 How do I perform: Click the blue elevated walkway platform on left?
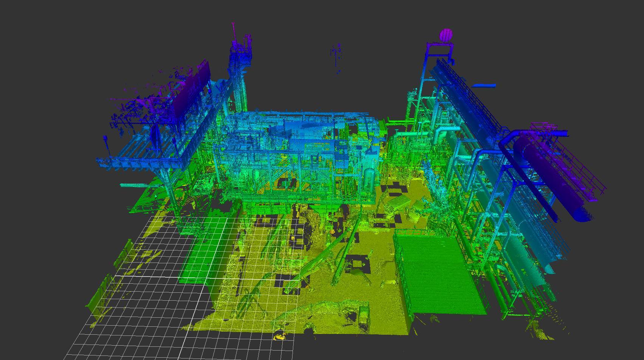click(x=140, y=162)
